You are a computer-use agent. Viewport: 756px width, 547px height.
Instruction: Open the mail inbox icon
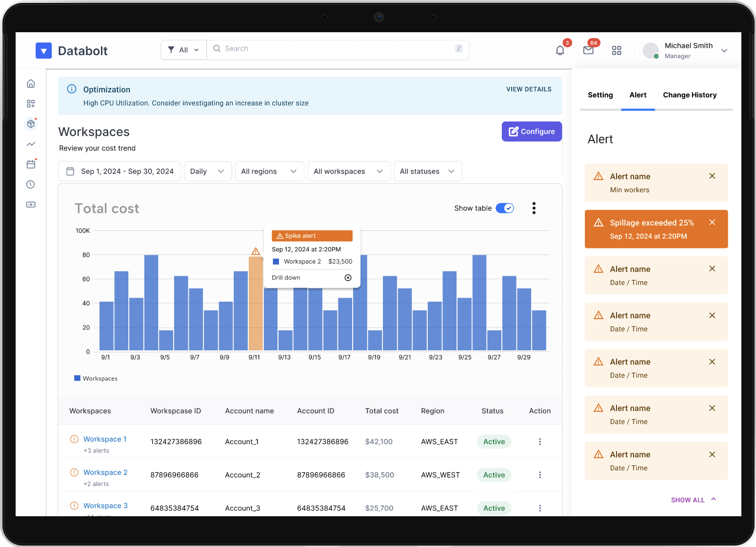[588, 50]
